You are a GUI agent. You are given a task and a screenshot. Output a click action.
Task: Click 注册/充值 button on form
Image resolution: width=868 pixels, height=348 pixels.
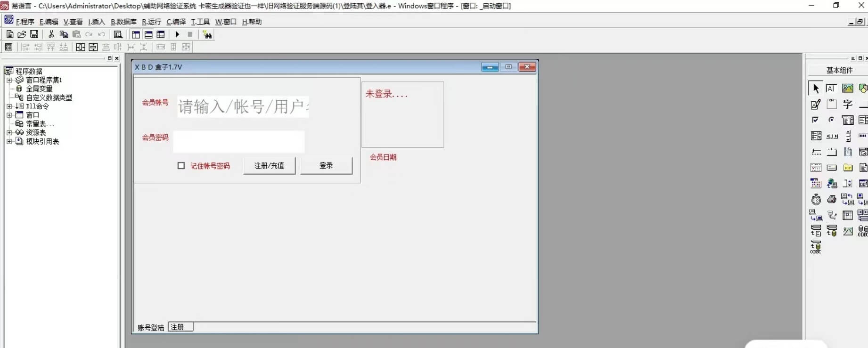tap(269, 166)
